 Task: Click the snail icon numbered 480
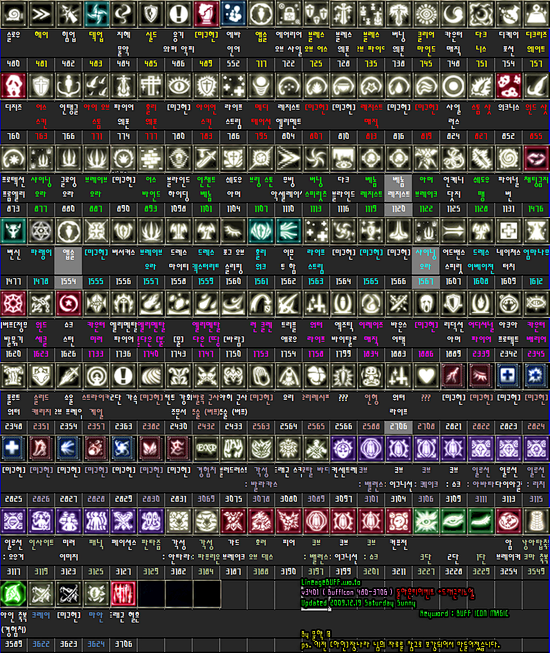tap(13, 14)
